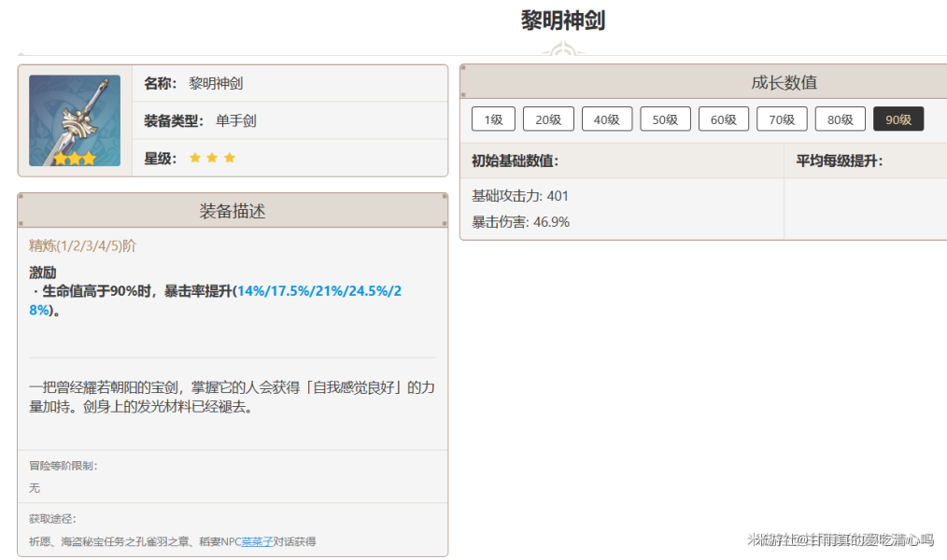The width and height of the screenshot is (947, 560).
Task: Click the 装备描述 panel header
Action: 233,211
